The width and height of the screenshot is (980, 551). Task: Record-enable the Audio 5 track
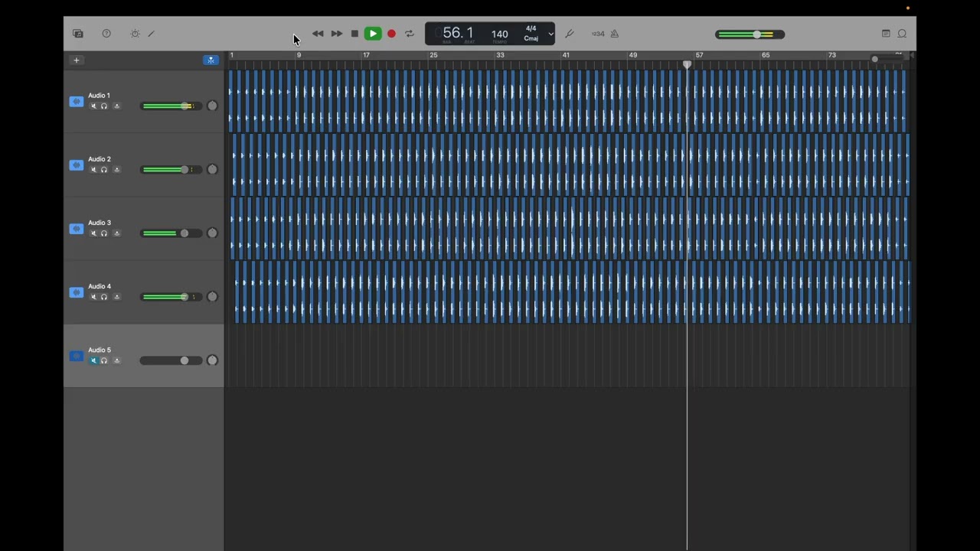pos(116,360)
